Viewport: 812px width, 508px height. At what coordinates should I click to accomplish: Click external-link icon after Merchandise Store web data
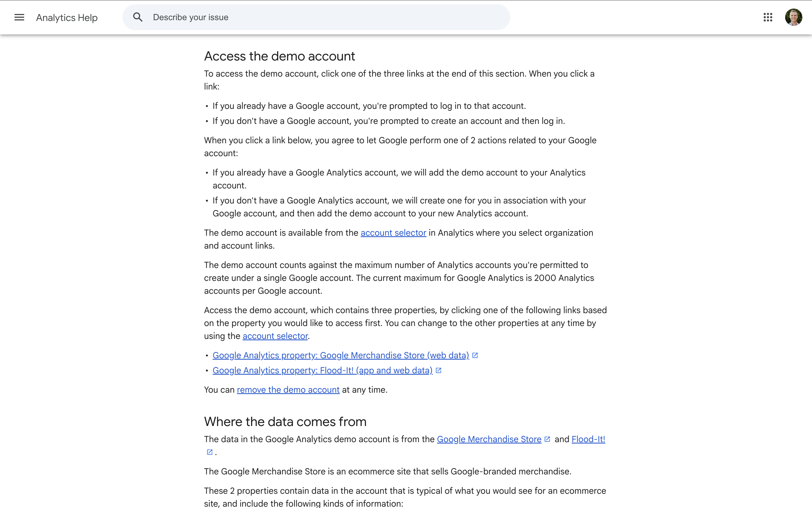[x=475, y=355]
